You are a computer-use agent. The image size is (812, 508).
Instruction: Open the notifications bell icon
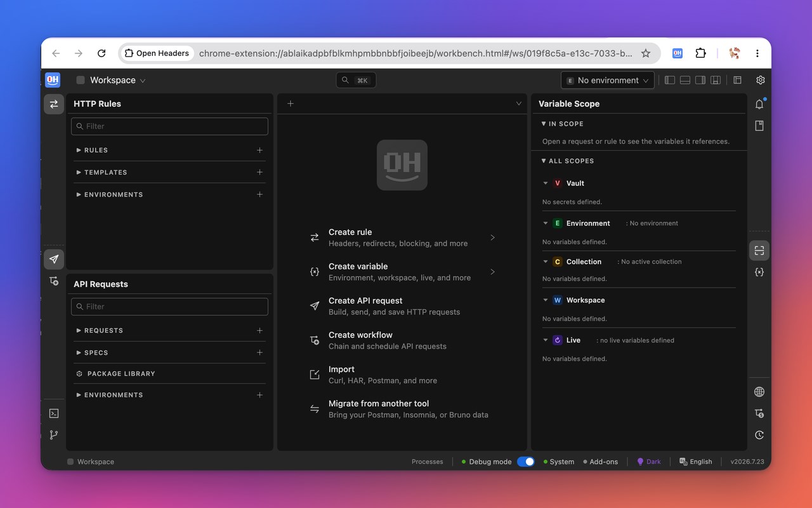point(759,104)
